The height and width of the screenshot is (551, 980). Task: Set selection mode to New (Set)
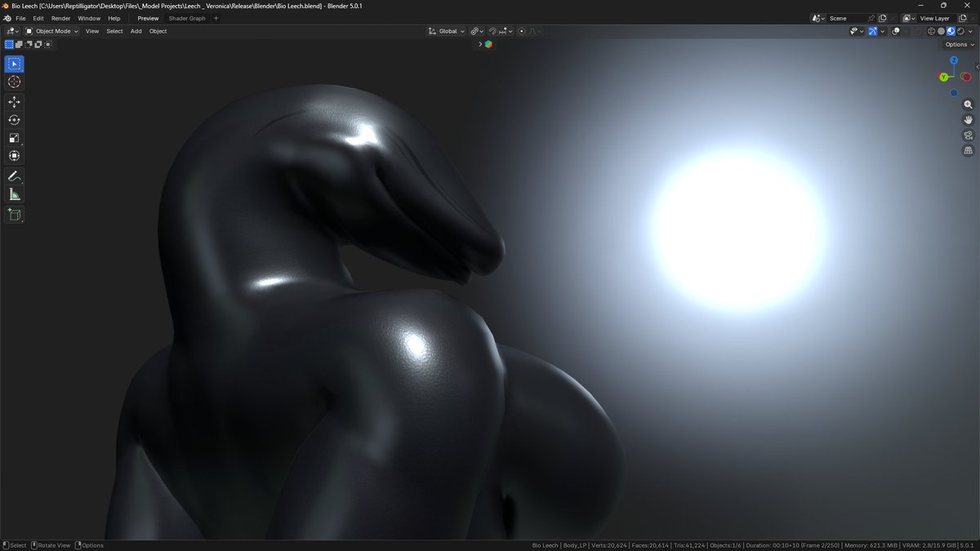pos(9,44)
